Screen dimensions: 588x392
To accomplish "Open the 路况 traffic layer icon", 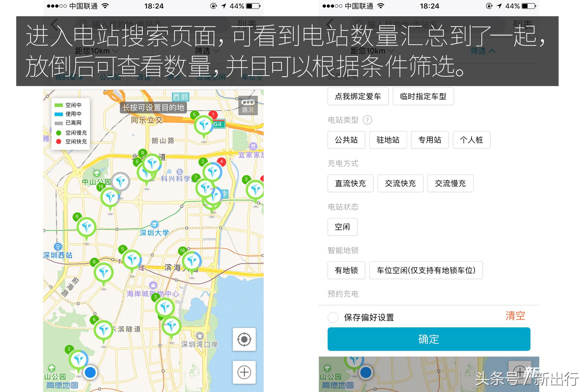I will pyautogui.click(x=247, y=105).
